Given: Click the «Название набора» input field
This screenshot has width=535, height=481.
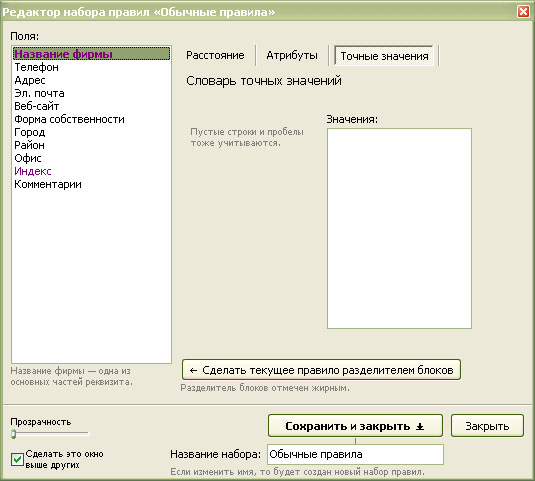Looking at the screenshot, I should [355, 454].
